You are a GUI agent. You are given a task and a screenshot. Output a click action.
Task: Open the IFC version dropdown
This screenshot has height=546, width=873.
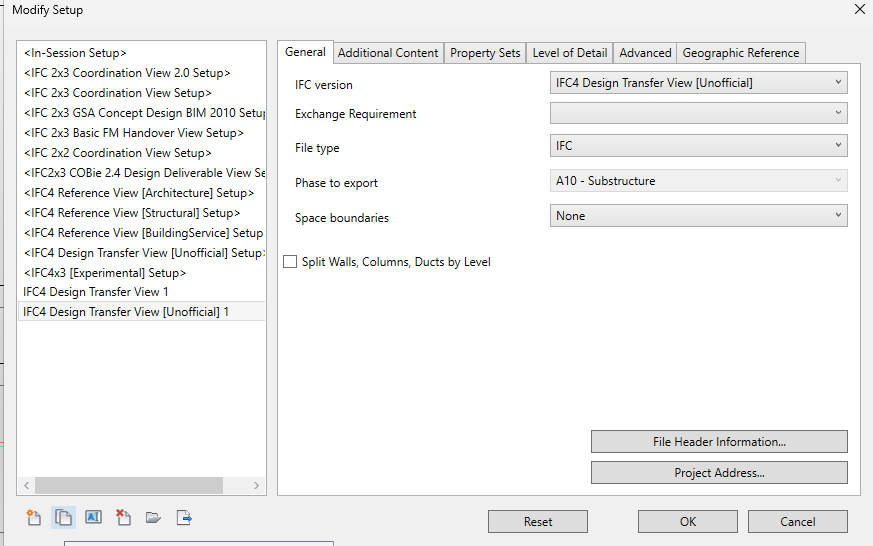pyautogui.click(x=699, y=83)
